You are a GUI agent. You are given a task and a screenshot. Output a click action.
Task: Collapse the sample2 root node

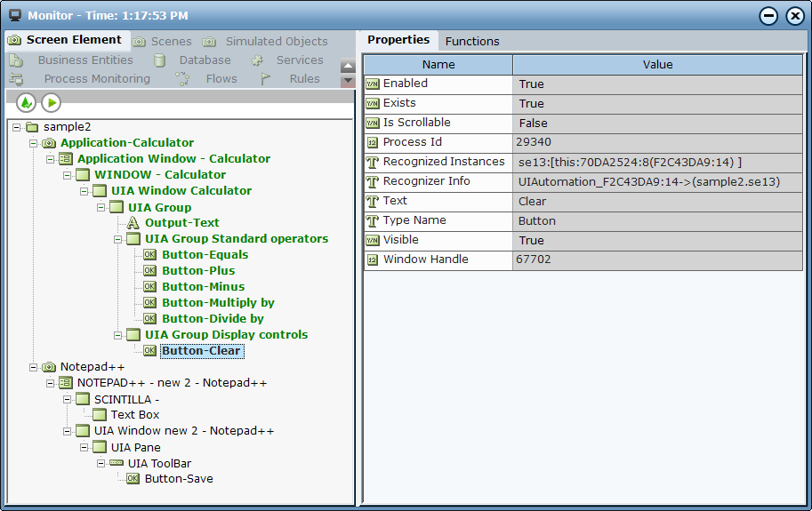[x=17, y=127]
